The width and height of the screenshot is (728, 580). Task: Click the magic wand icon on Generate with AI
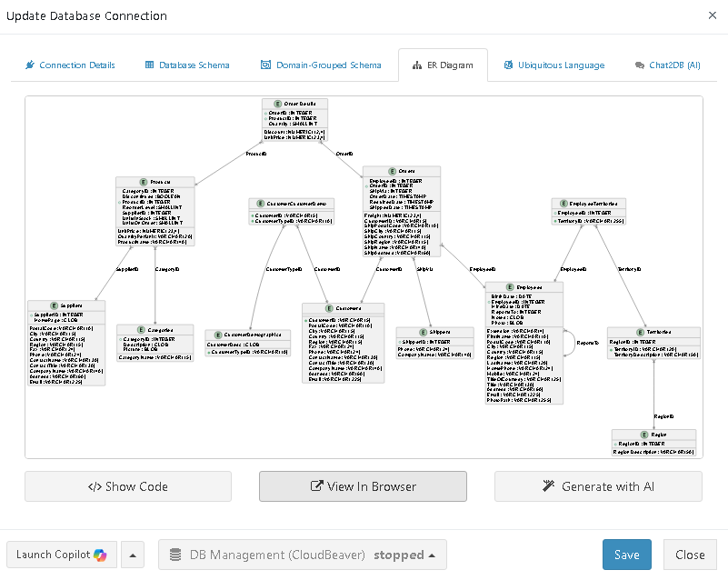[549, 486]
